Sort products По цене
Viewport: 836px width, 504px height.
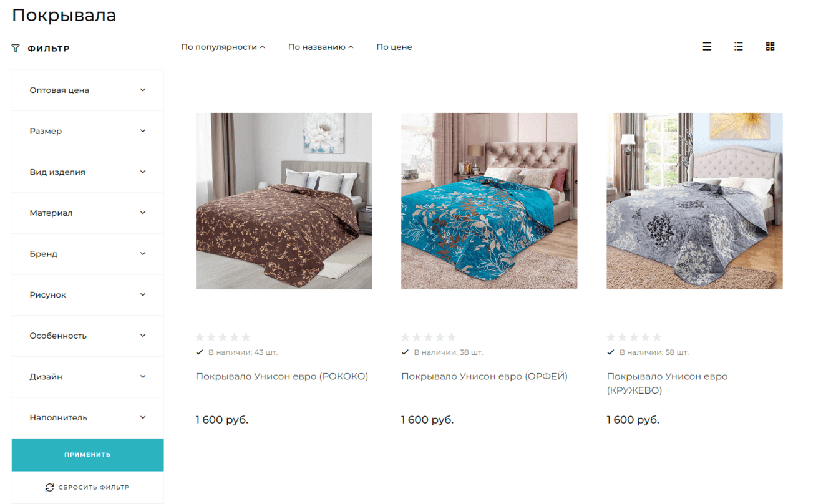[394, 47]
